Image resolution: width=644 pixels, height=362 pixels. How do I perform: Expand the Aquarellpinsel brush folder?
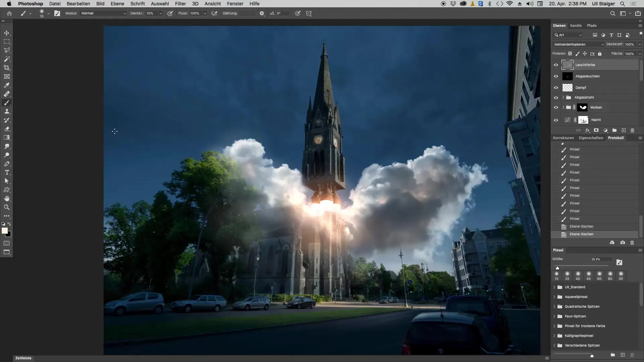[x=554, y=297]
